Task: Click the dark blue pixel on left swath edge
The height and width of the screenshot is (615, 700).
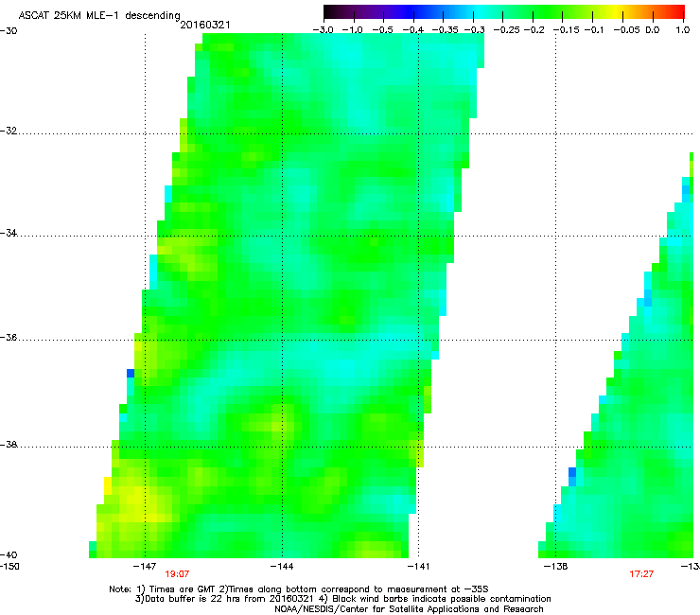Action: coord(131,374)
